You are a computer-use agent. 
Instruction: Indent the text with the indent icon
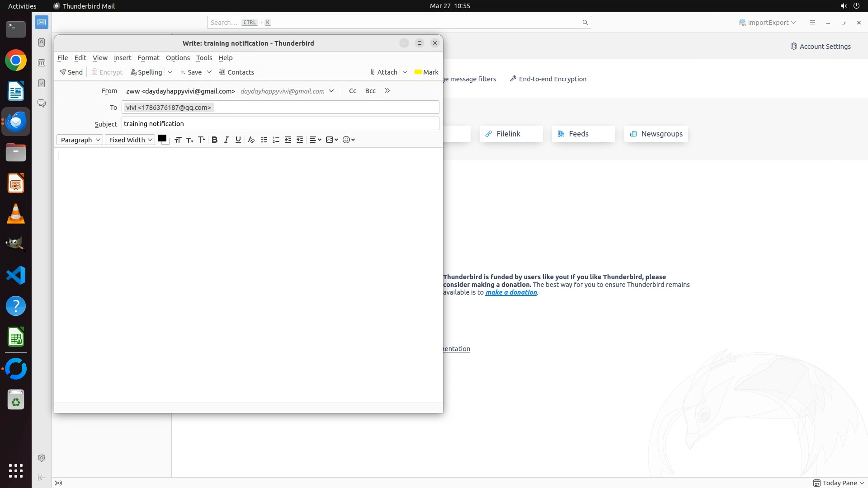(x=300, y=140)
